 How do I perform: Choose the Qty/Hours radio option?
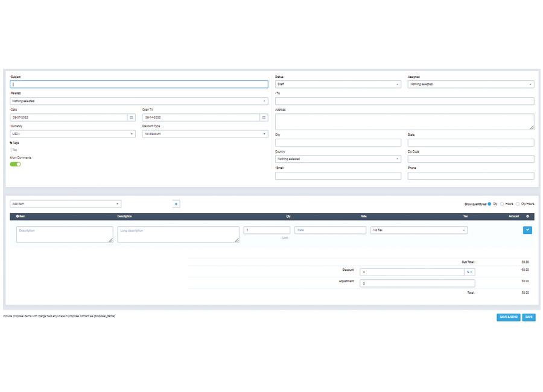(518, 204)
